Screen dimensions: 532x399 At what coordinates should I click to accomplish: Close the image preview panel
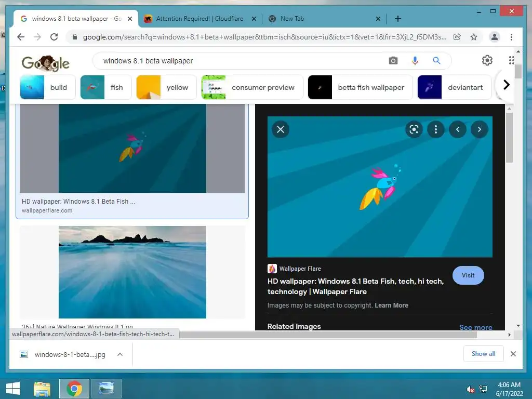281,129
